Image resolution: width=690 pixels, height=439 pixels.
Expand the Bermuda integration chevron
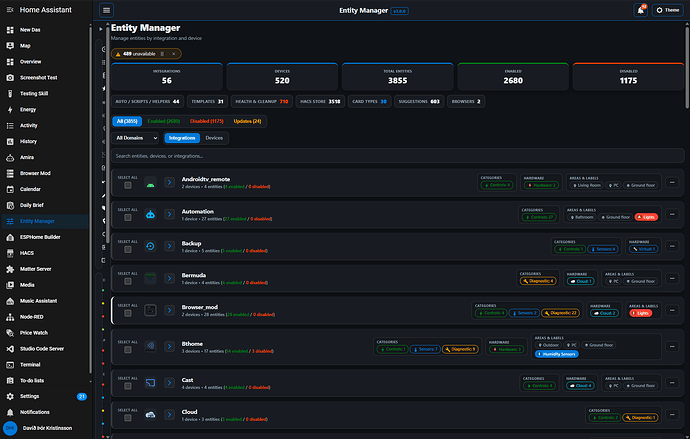[x=169, y=278]
